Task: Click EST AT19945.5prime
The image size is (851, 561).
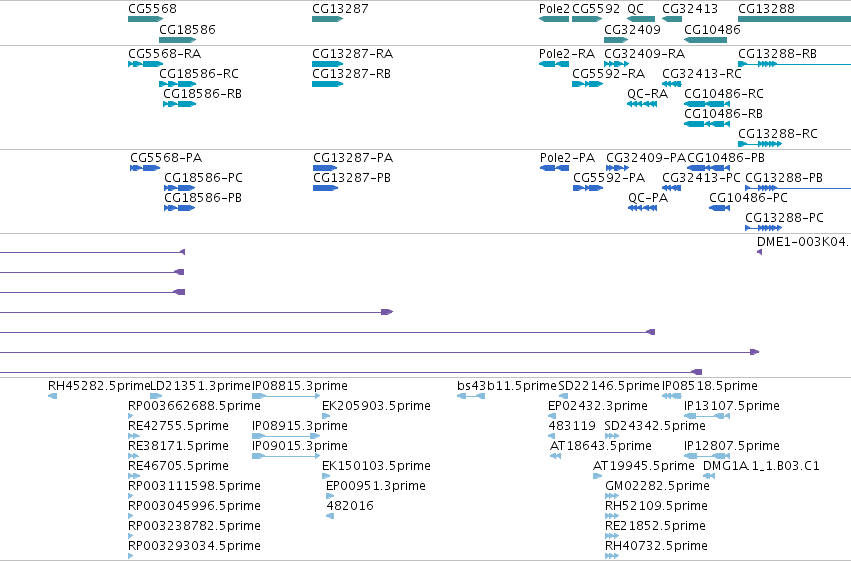Action: click(644, 466)
